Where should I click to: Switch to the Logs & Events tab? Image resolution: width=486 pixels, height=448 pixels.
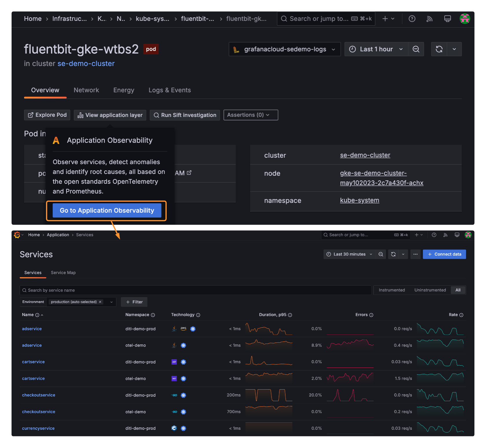point(170,90)
